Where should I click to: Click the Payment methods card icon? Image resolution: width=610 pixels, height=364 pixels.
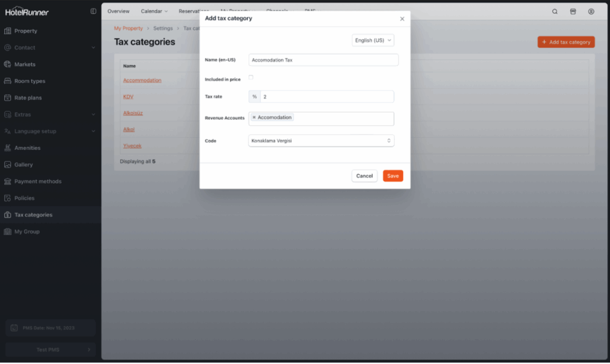coord(8,181)
